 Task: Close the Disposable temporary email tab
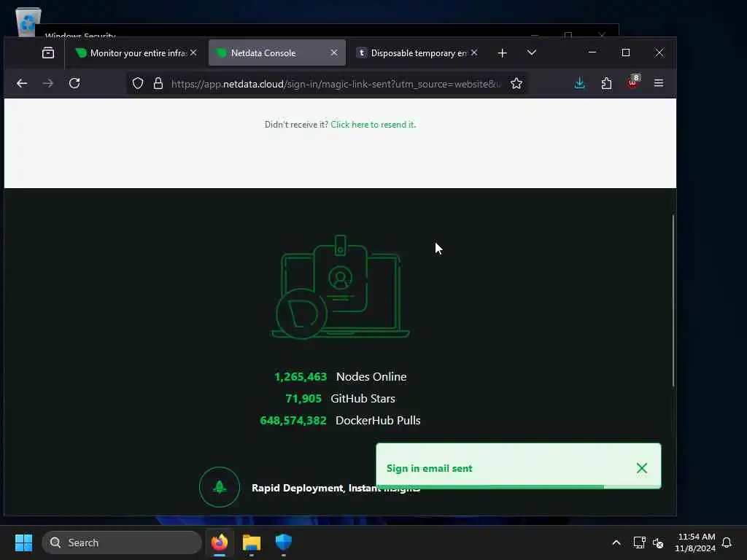(474, 52)
